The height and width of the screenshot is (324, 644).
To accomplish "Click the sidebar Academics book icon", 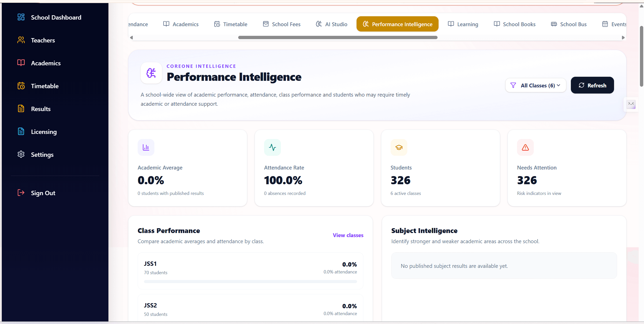I will [21, 63].
